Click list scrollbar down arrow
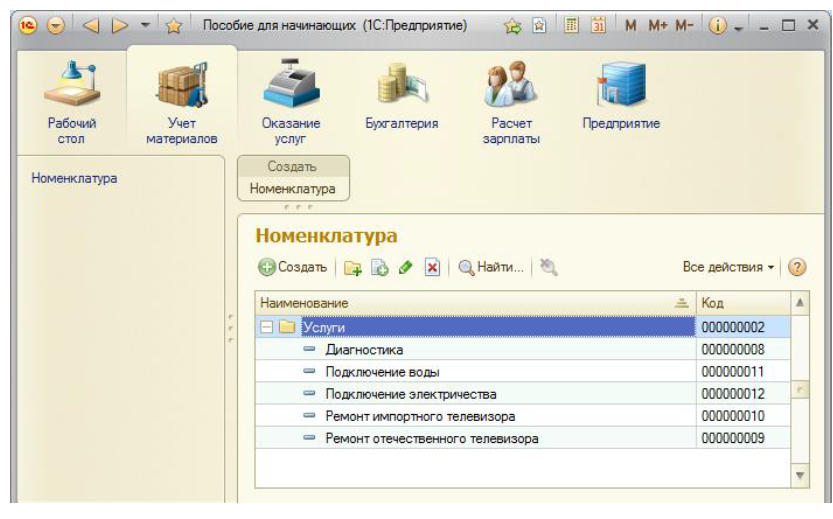Viewport: 833px width, 519px height. pos(800,475)
